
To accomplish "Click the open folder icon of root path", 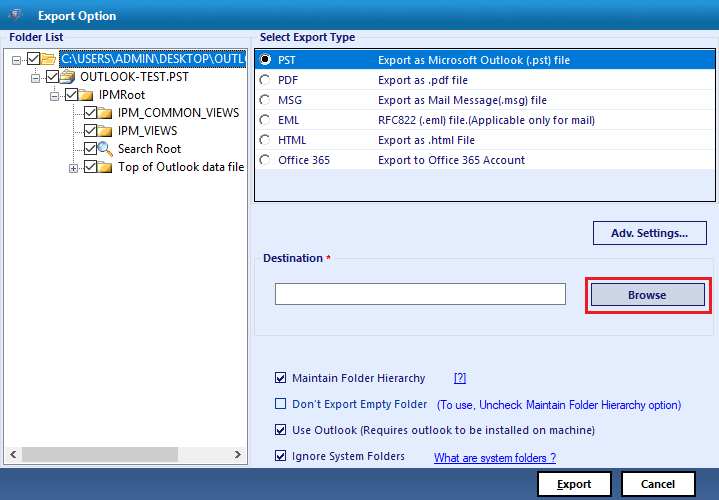I will coord(48,59).
